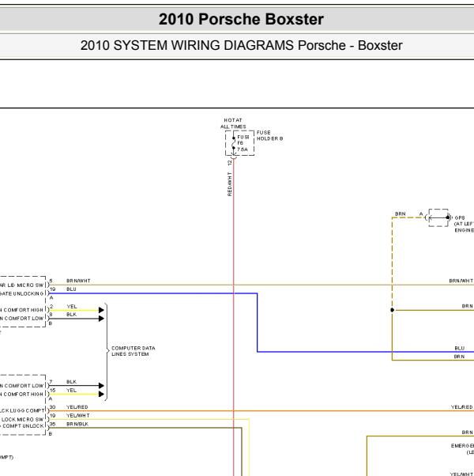Image resolution: width=474 pixels, height=476 pixels.
Task: Click the "BRN" label beside GPS connector A
Action: tap(401, 213)
